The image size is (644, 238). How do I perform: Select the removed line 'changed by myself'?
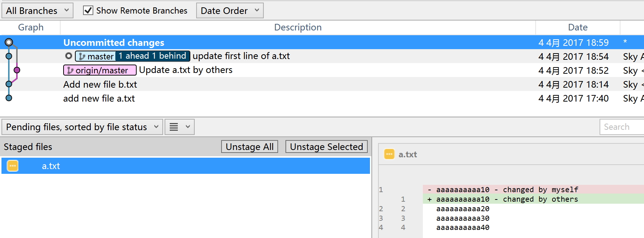[x=507, y=190]
